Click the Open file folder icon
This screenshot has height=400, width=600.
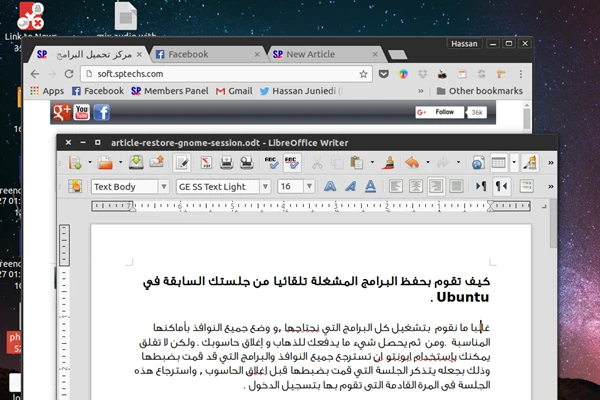tap(105, 163)
